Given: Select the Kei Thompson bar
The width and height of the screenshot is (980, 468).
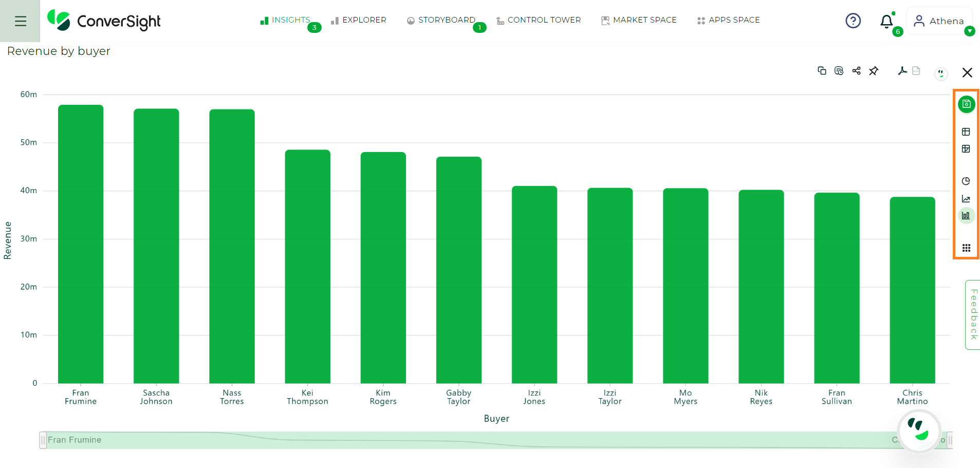Looking at the screenshot, I should coord(307,267).
